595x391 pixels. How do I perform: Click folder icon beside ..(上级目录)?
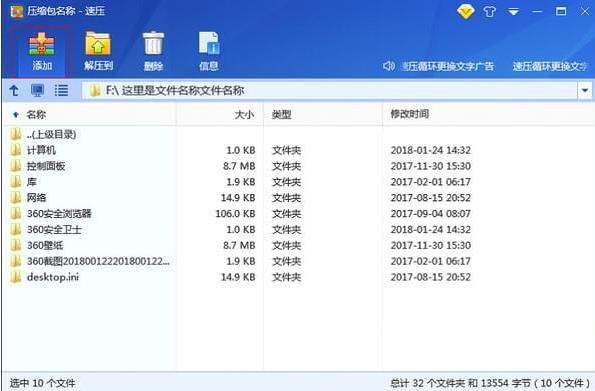click(x=16, y=134)
